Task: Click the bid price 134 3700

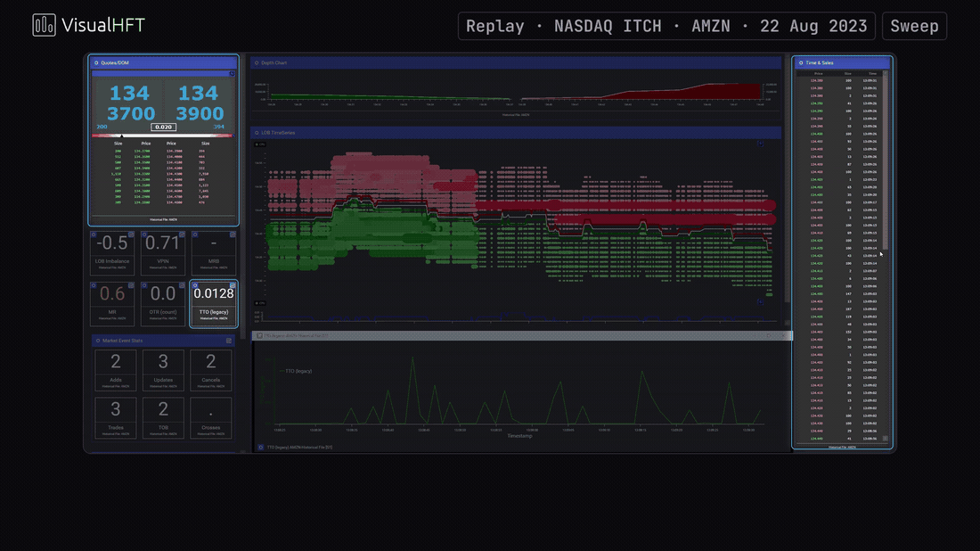Action: click(130, 103)
